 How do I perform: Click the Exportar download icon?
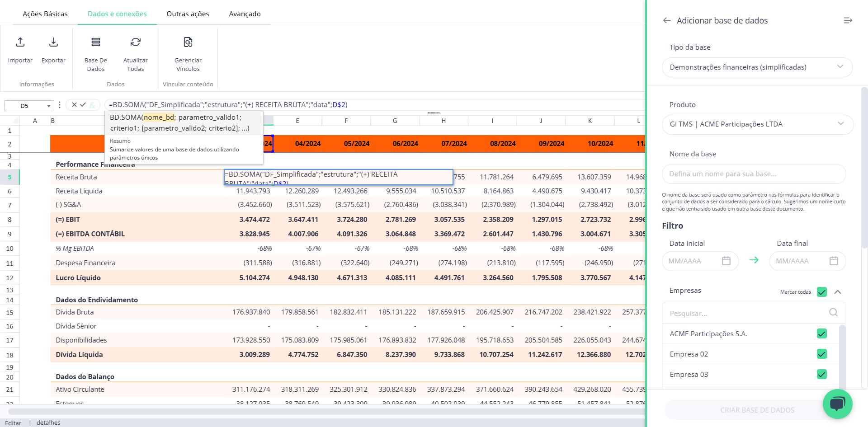(x=53, y=42)
